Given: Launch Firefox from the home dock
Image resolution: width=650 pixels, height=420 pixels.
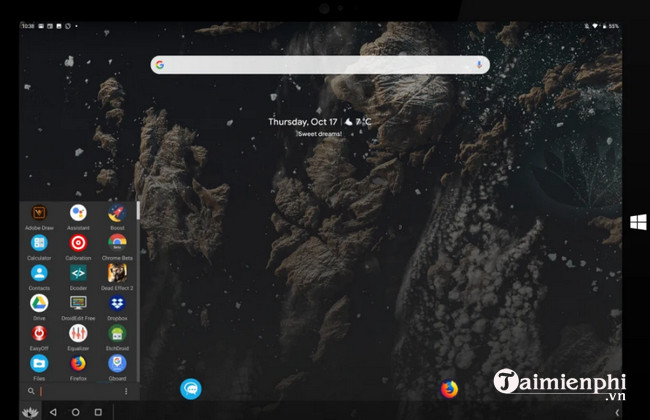Looking at the screenshot, I should click(x=449, y=389).
